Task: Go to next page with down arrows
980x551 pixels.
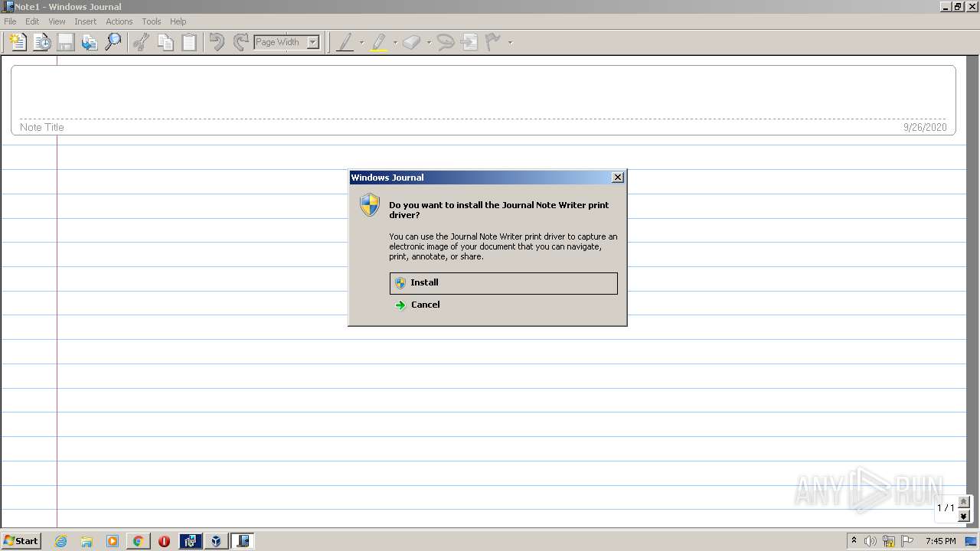Action: coord(964,516)
